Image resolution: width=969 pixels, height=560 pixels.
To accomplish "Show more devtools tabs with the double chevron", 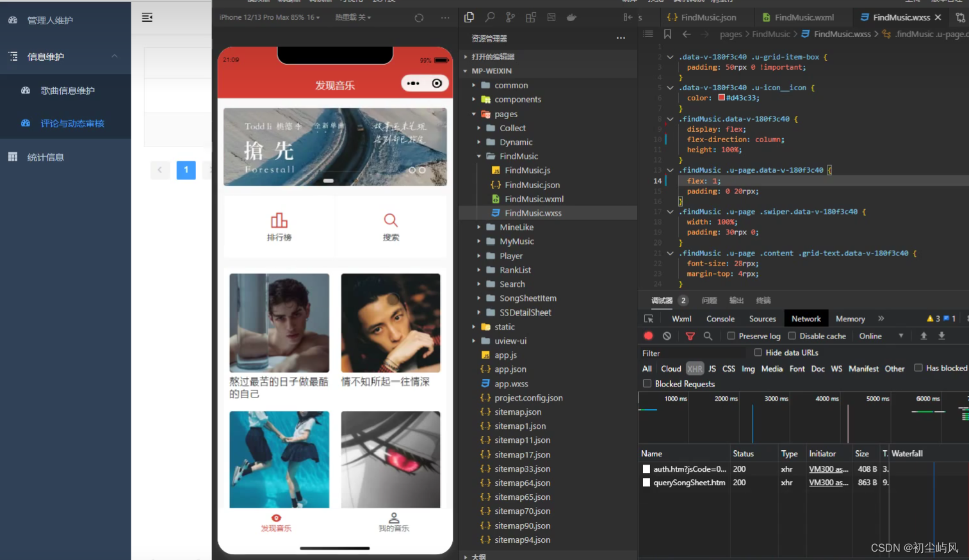I will click(x=881, y=318).
